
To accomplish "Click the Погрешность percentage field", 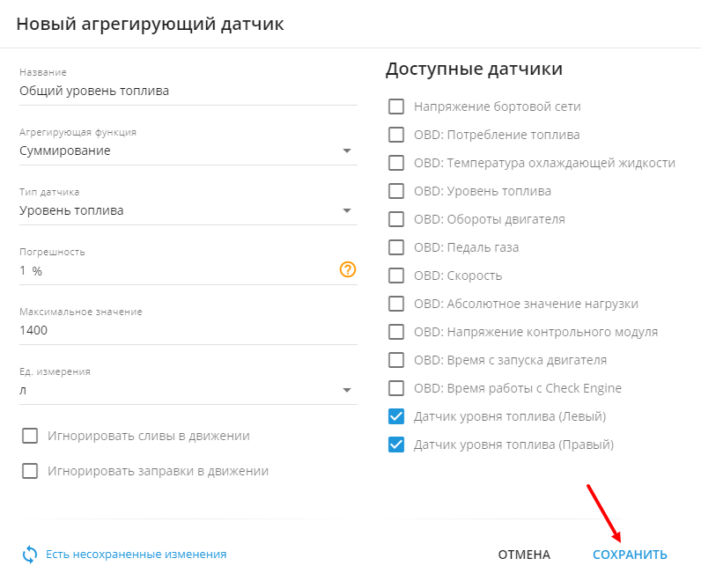I will pos(176,270).
